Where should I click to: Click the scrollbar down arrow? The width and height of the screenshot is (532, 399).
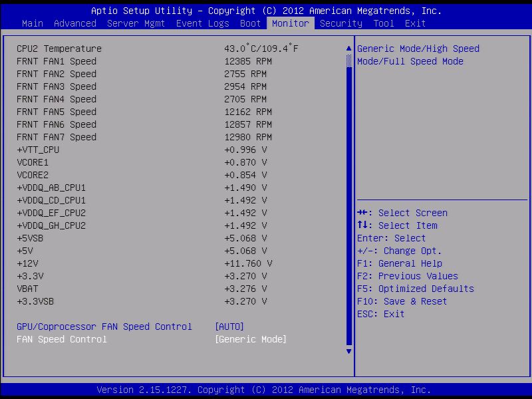348,352
